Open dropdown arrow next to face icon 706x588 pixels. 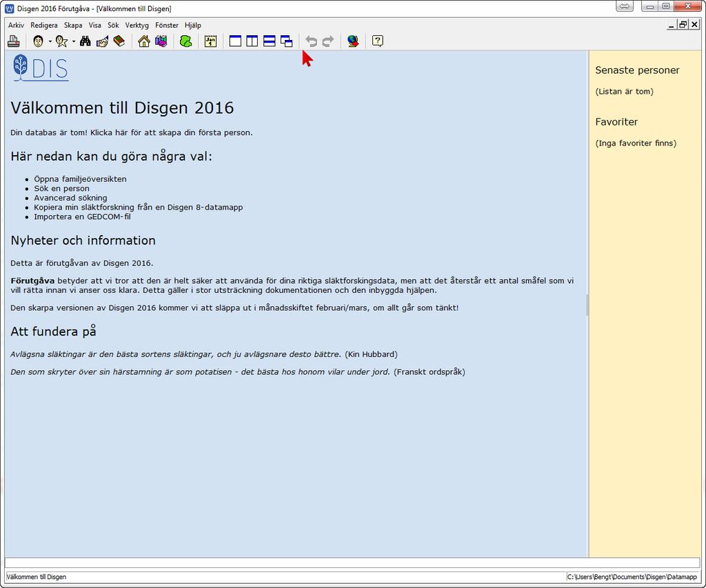coord(50,41)
